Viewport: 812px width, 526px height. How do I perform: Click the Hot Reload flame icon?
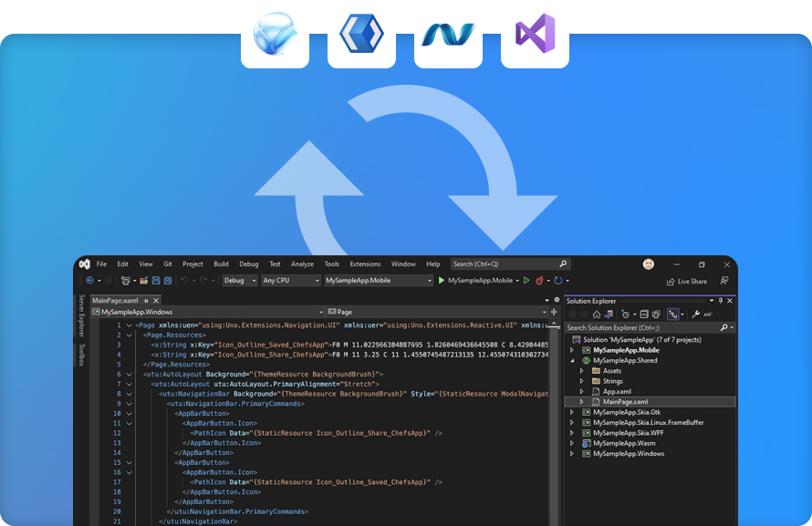[x=539, y=281]
